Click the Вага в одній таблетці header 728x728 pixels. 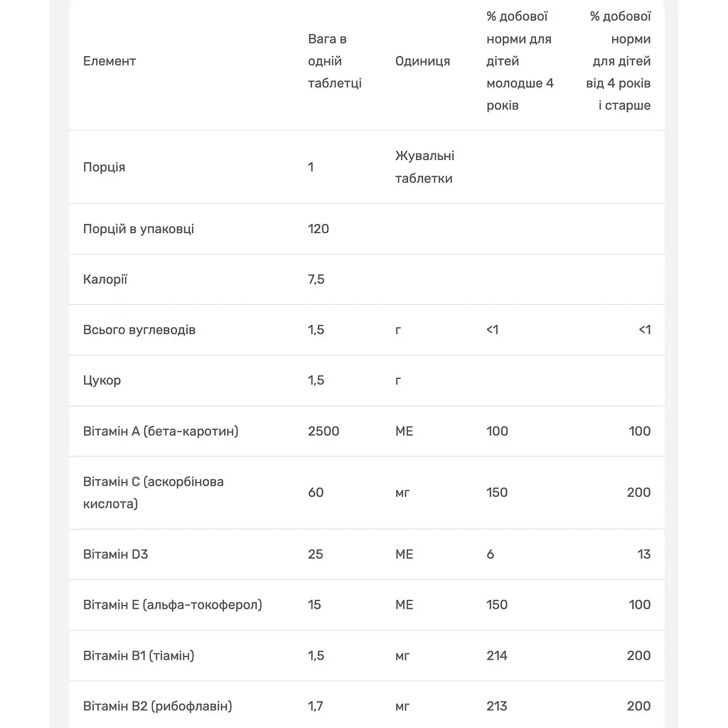334,61
